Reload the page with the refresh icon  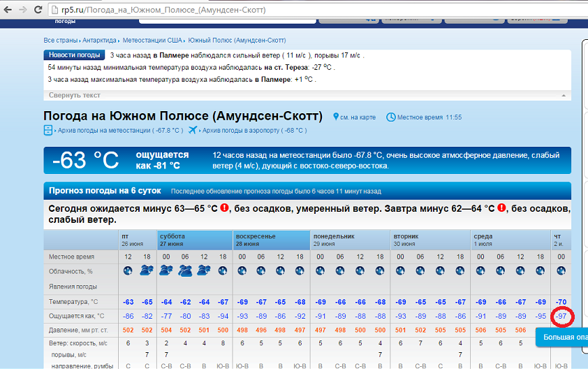pyautogui.click(x=39, y=11)
